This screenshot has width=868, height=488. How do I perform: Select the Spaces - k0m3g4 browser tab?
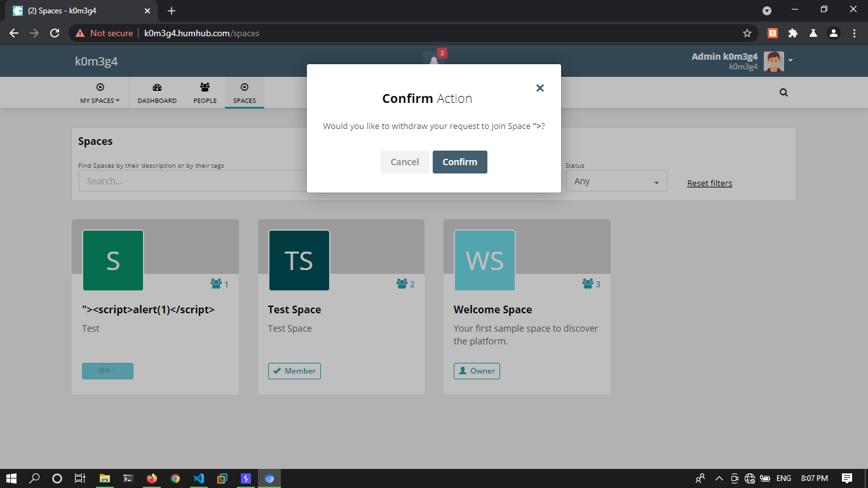pos(81,11)
